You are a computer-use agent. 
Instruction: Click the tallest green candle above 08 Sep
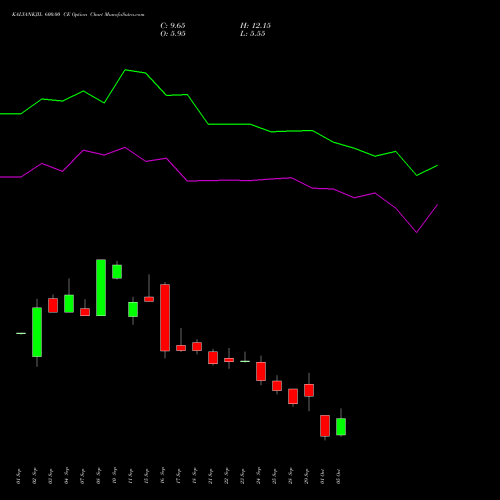[x=101, y=287]
